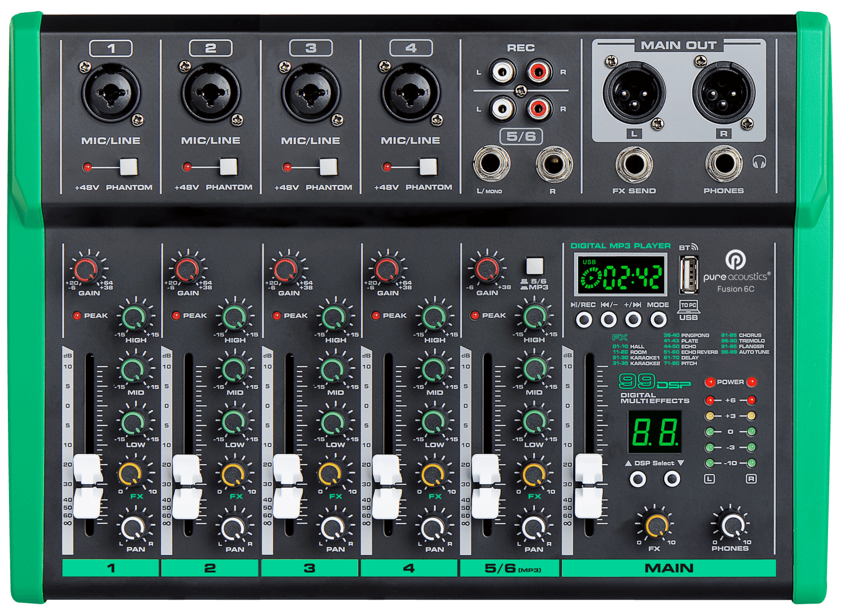Viewport: 841px width, 616px height.
Task: Toggle channel 1 +48V phantom switch
Action: click(x=128, y=166)
